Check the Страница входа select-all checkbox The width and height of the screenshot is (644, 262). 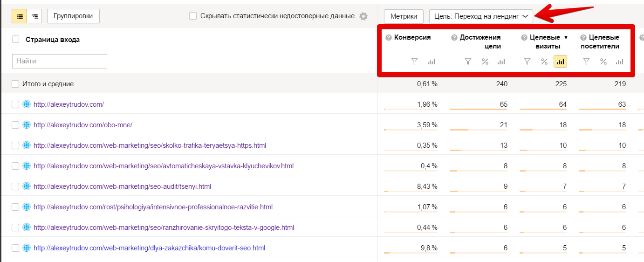point(16,39)
